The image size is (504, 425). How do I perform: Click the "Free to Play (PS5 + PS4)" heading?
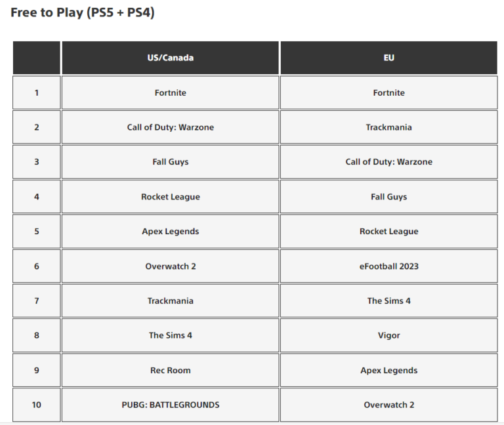83,13
